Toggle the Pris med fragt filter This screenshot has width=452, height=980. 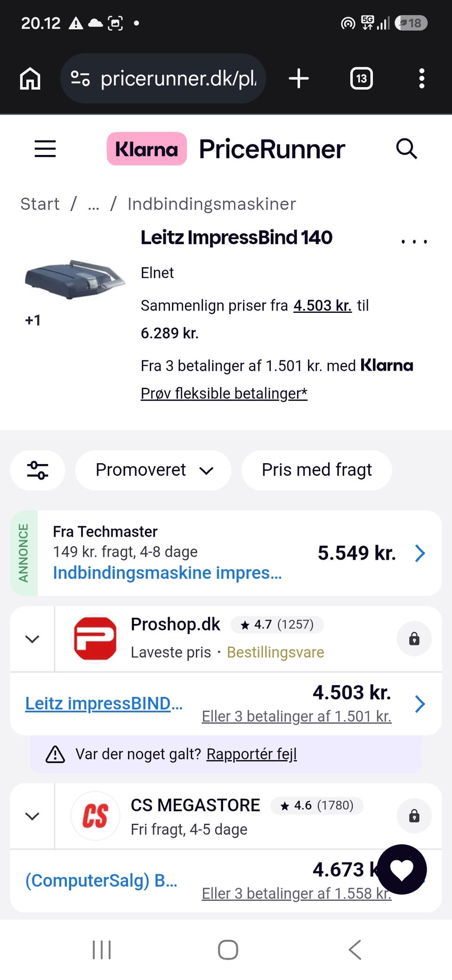[x=317, y=470]
